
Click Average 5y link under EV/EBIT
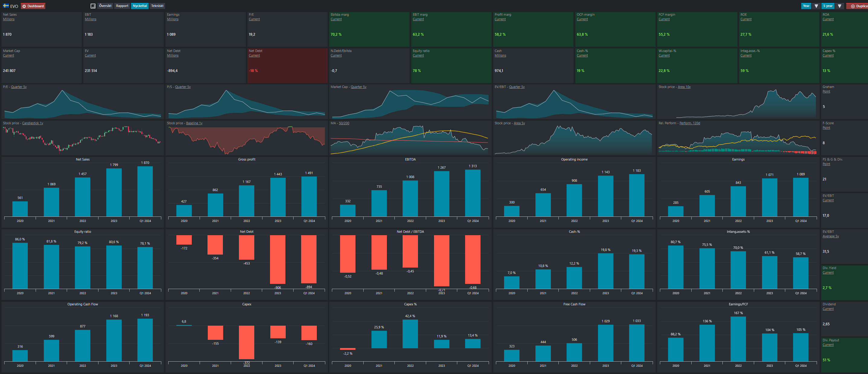(x=830, y=236)
